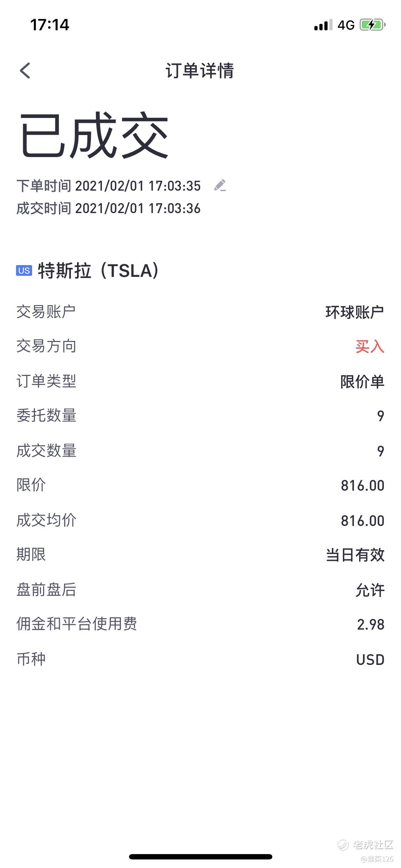
Task: Tap the blue US market badge
Action: click(24, 271)
